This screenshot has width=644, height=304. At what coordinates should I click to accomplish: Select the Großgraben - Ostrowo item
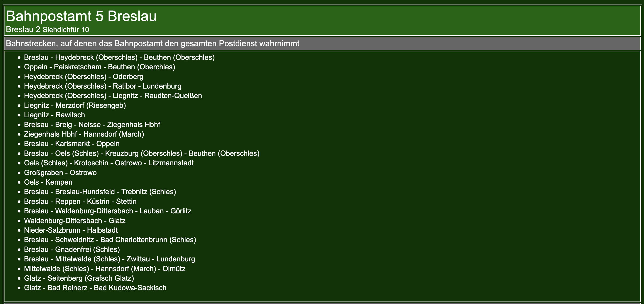(x=60, y=172)
